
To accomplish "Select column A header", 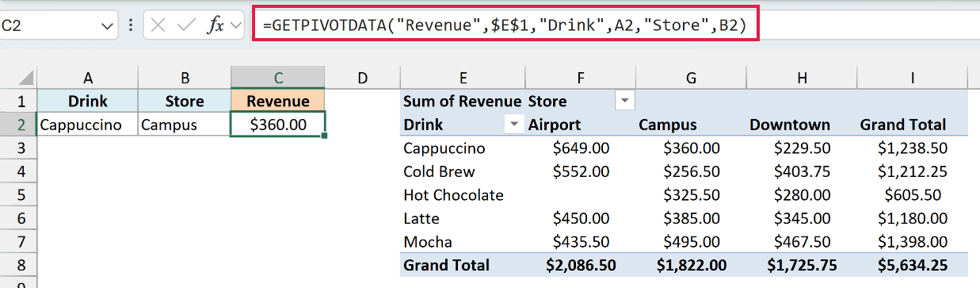I will coord(88,78).
